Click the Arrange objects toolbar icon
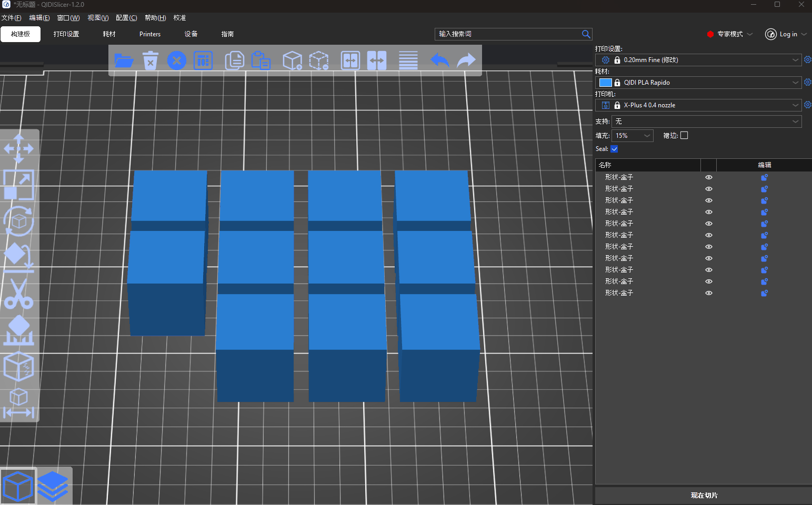This screenshot has width=812, height=505. 203,60
